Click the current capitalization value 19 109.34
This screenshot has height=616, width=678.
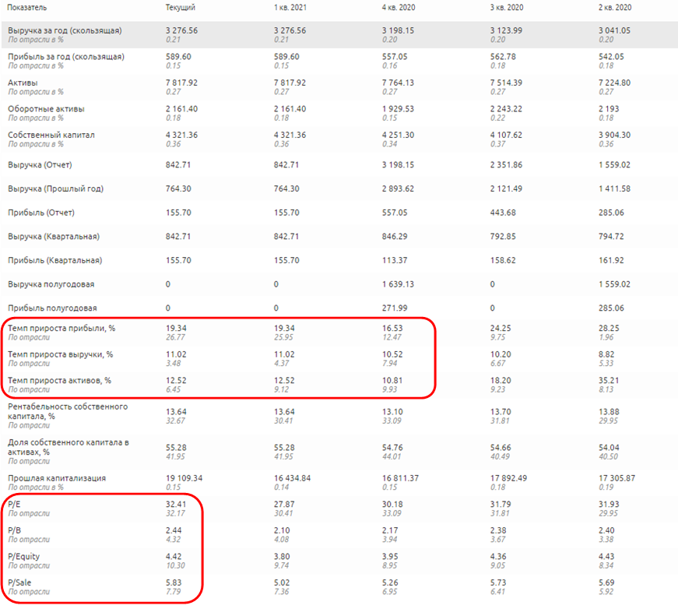point(184,478)
